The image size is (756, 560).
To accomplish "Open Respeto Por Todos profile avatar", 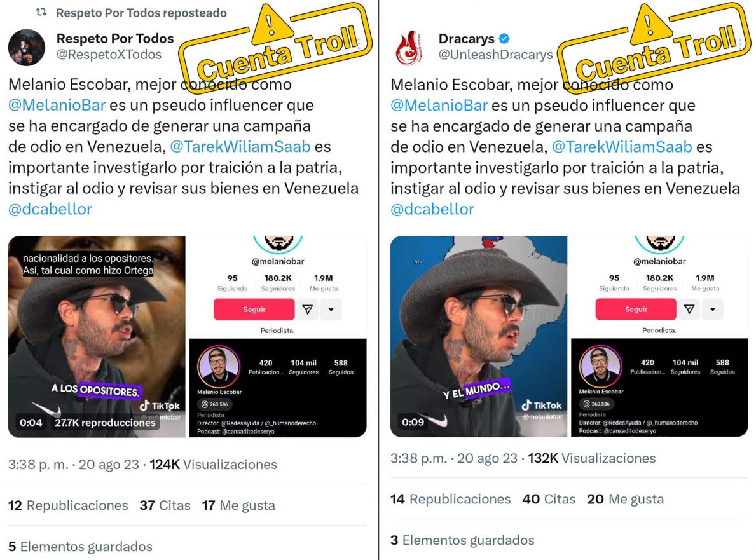I will (27, 47).
